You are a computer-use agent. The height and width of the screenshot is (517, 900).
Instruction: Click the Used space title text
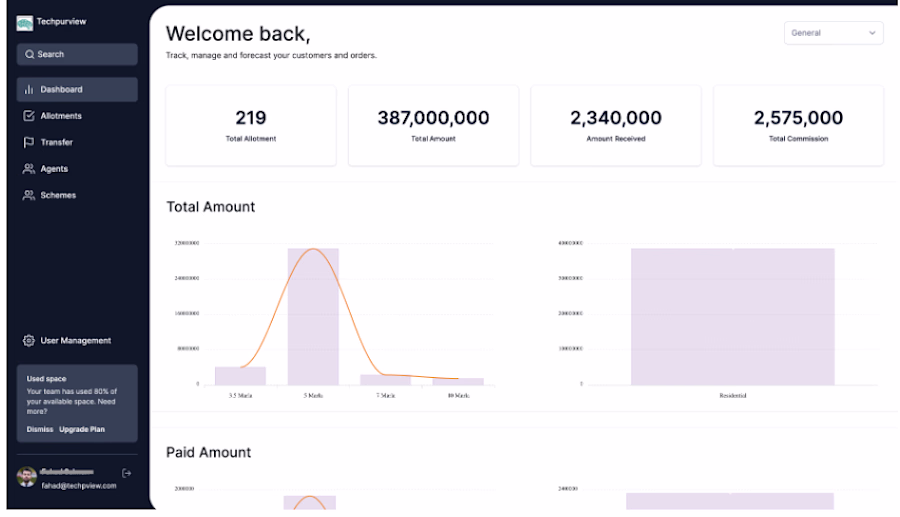(x=46, y=379)
